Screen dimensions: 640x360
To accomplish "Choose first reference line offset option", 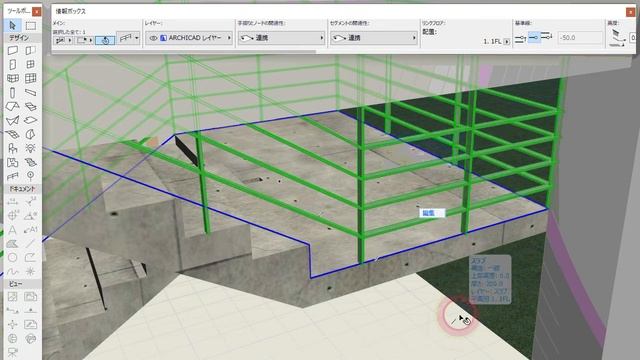I will tap(520, 38).
